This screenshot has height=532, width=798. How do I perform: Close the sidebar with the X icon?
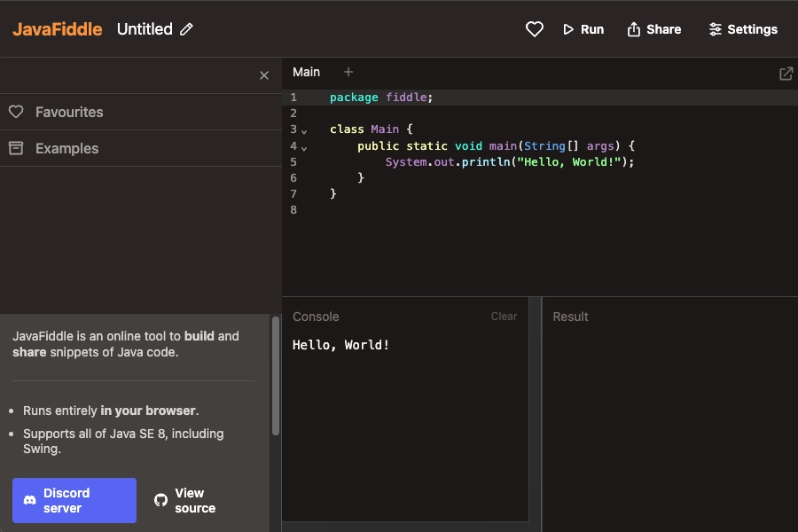263,75
